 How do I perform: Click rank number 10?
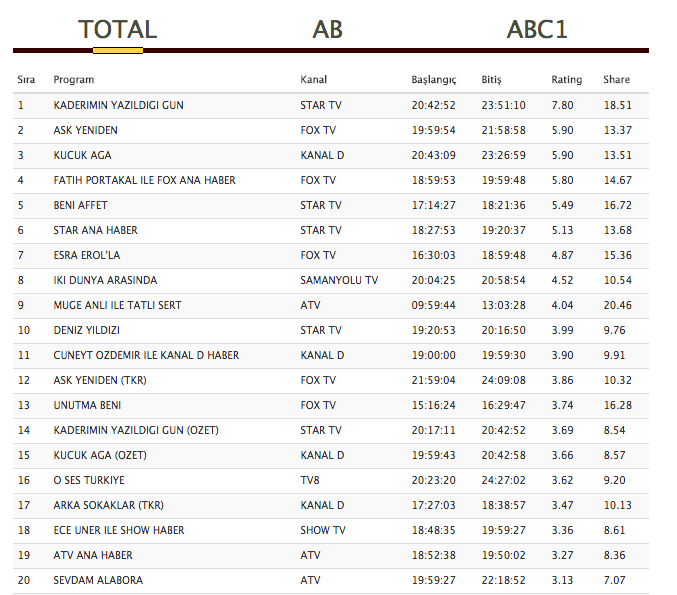(x=24, y=330)
